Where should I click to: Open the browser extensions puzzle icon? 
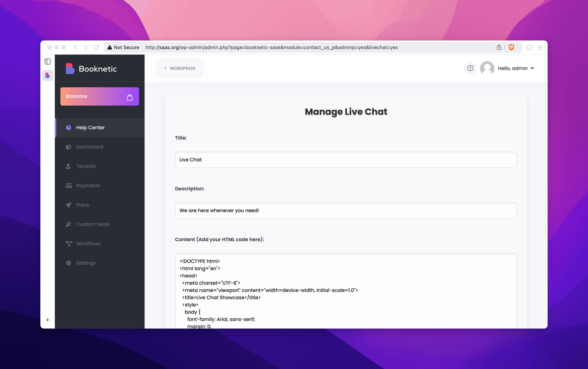(x=530, y=47)
